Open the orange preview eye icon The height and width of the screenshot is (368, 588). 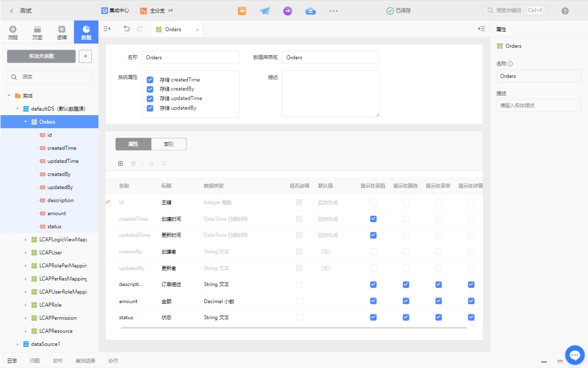(x=242, y=11)
